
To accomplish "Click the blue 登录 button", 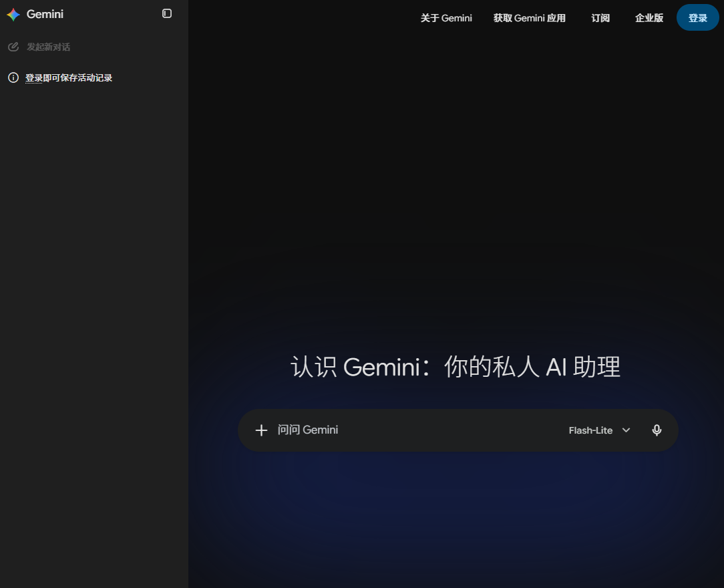I will [698, 17].
